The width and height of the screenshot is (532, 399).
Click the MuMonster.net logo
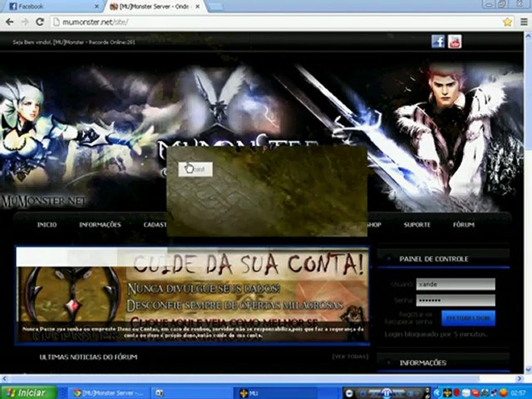(x=43, y=201)
